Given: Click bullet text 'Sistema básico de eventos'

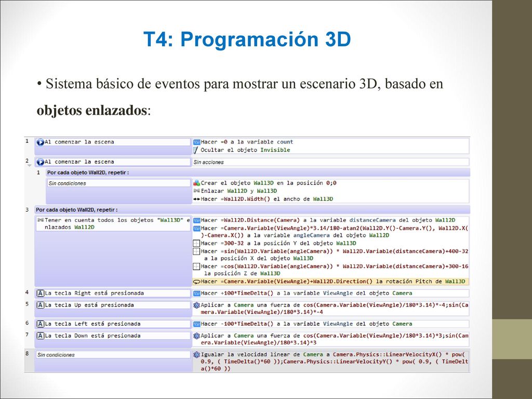Looking at the screenshot, I should (x=123, y=84).
